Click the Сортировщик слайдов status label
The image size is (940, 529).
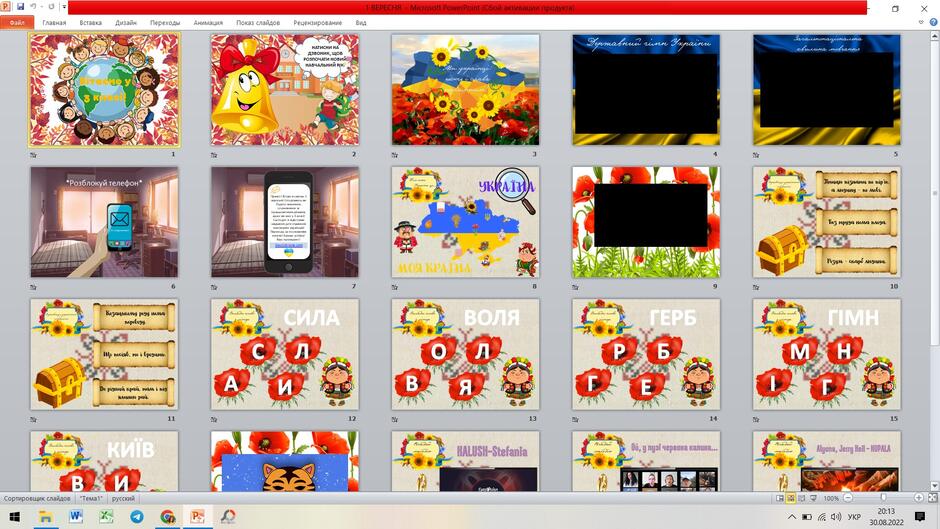point(37,498)
